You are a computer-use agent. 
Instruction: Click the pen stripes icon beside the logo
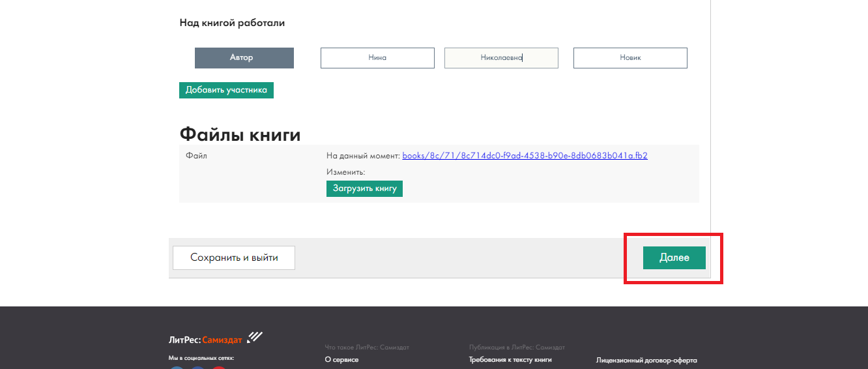(x=255, y=337)
